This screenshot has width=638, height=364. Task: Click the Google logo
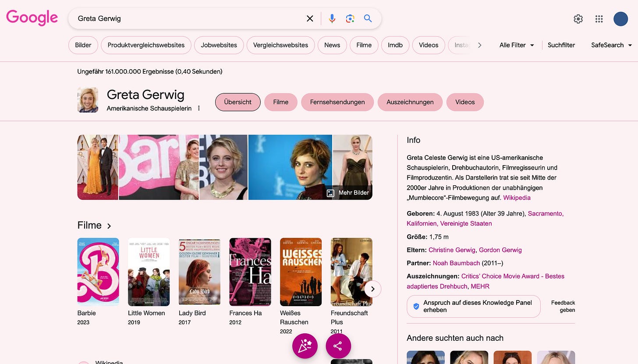pyautogui.click(x=32, y=18)
